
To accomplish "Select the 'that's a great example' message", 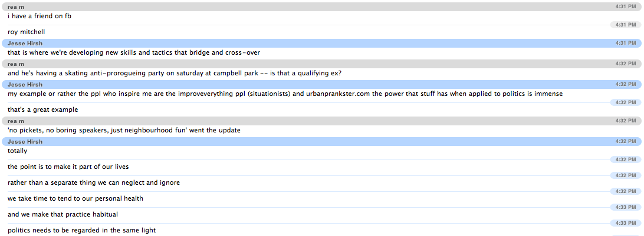I will pyautogui.click(x=42, y=109).
